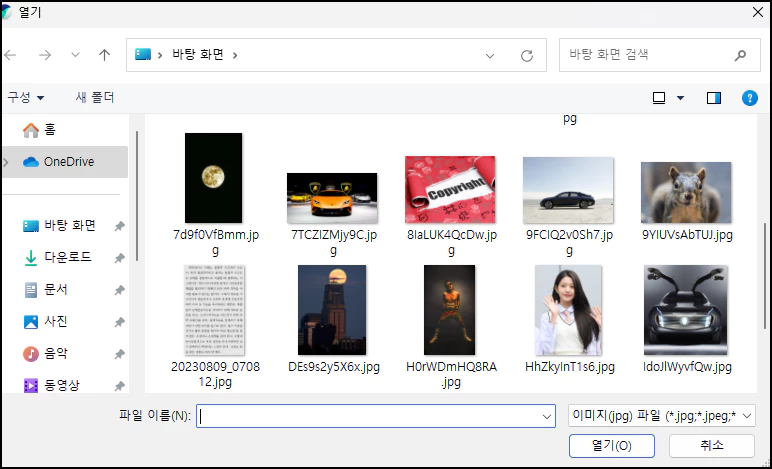Toggle the preview pane

pyautogui.click(x=714, y=98)
